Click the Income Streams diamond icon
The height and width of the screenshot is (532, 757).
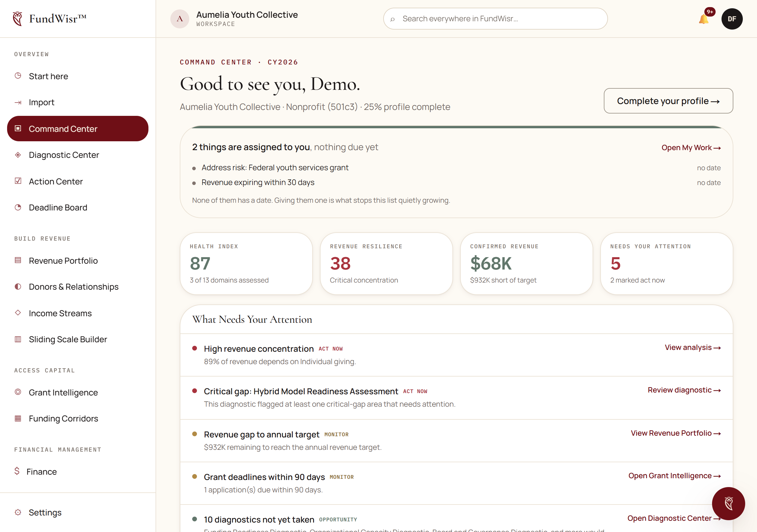pyautogui.click(x=18, y=312)
